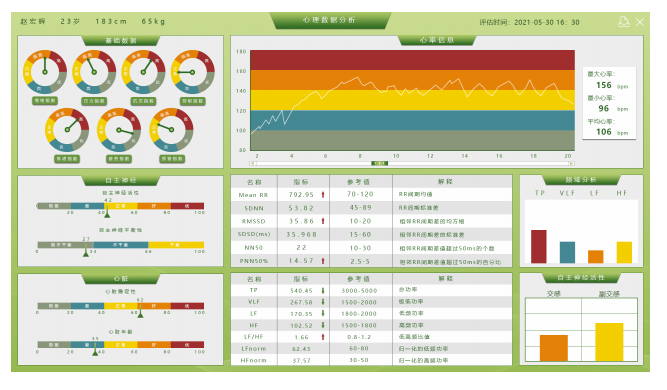Screen dimensions: 667x390
Task: Click the 心理数据分析 title tab
Action: coord(329,20)
